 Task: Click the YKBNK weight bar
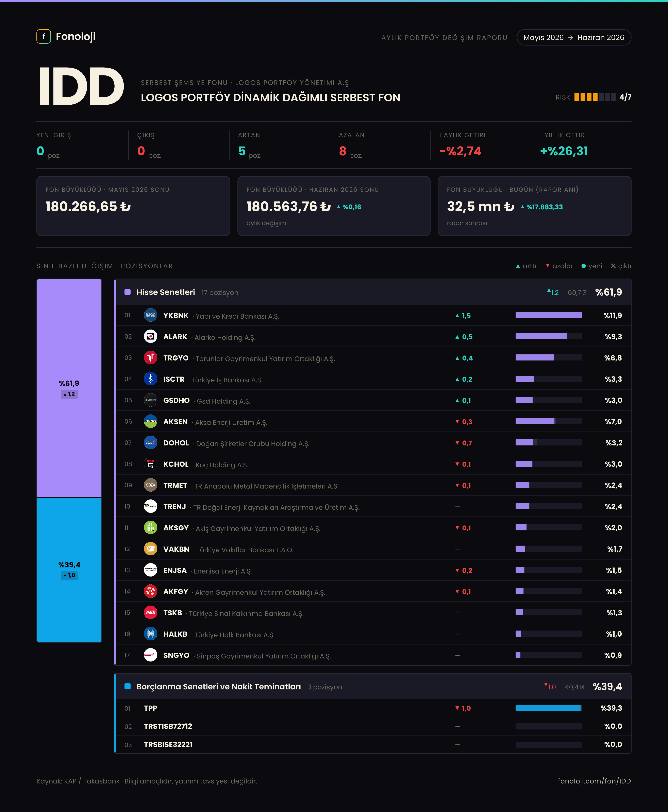tap(549, 315)
